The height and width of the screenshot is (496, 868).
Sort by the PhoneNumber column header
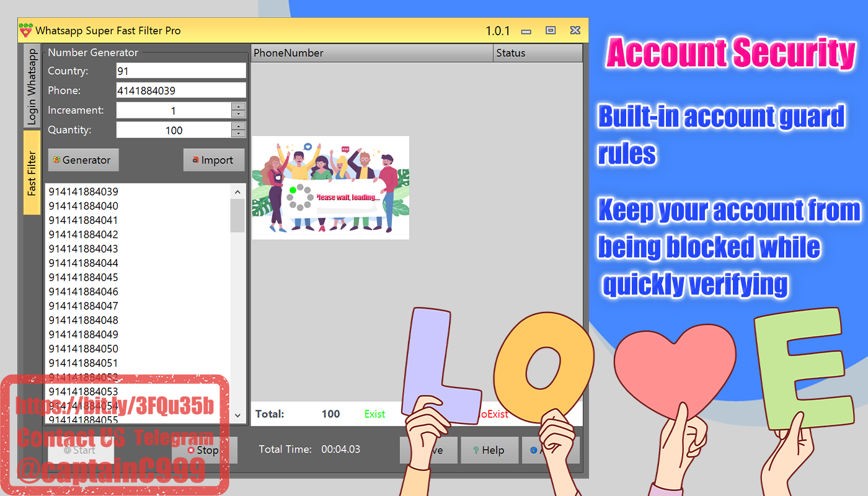(372, 53)
